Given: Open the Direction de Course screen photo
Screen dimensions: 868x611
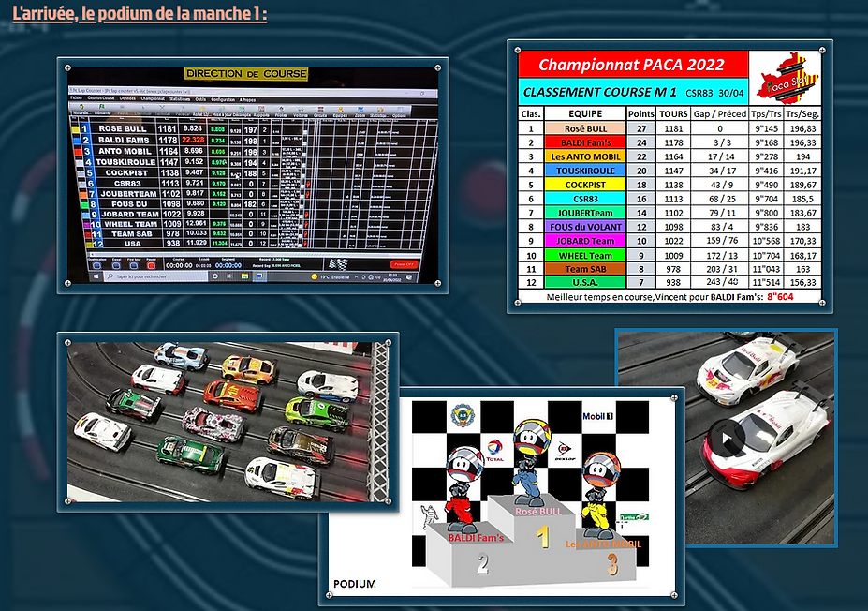Looking at the screenshot, I should click(253, 175).
